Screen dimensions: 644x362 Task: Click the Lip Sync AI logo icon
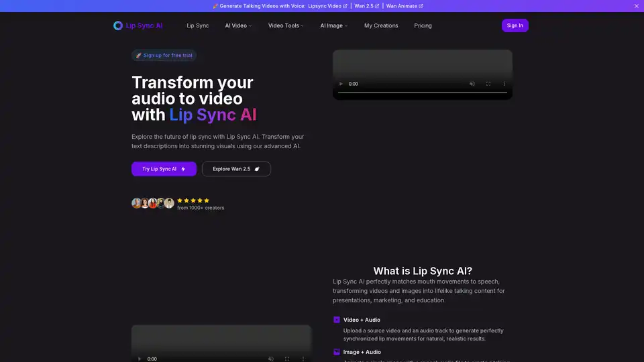click(x=118, y=25)
